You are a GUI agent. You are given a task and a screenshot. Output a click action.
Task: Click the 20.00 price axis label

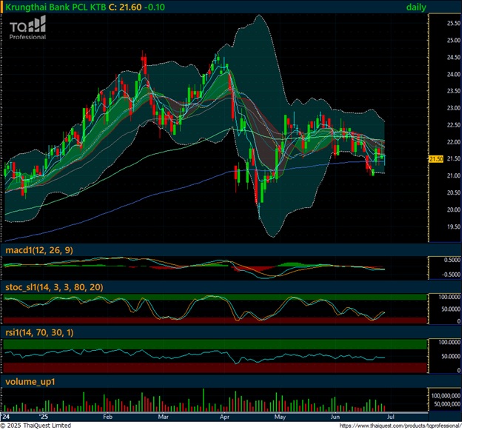[454, 210]
